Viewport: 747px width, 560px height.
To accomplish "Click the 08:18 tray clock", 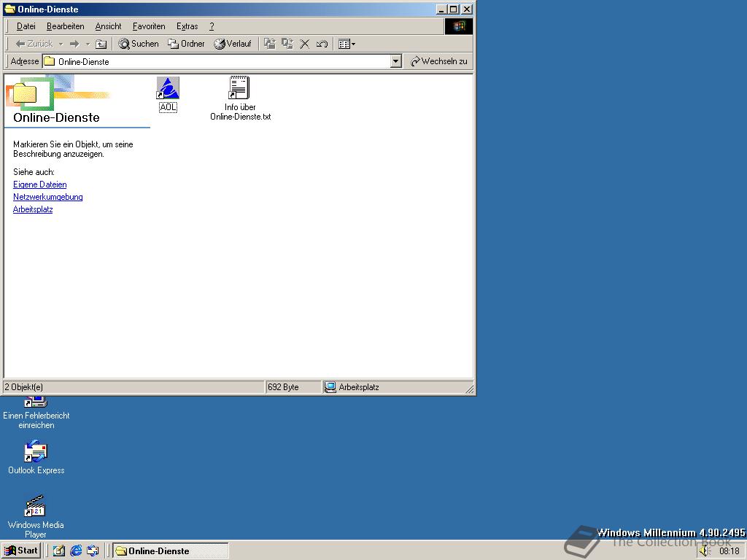I will pyautogui.click(x=729, y=551).
